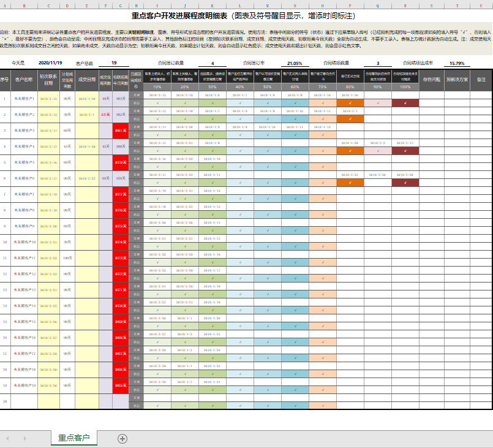Select column T header
The width and height of the screenshot is (493, 448).
457,6
